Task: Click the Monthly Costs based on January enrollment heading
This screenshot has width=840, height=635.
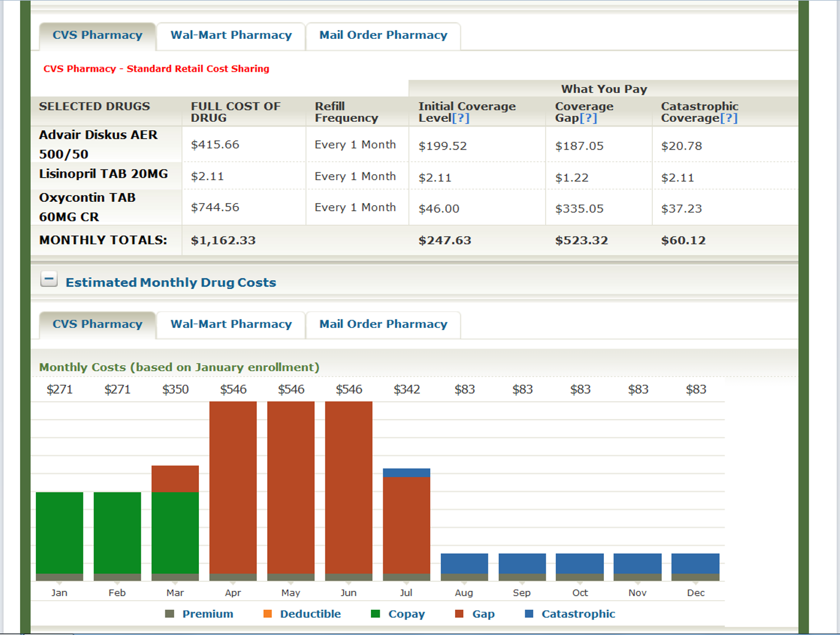Action: [x=179, y=367]
